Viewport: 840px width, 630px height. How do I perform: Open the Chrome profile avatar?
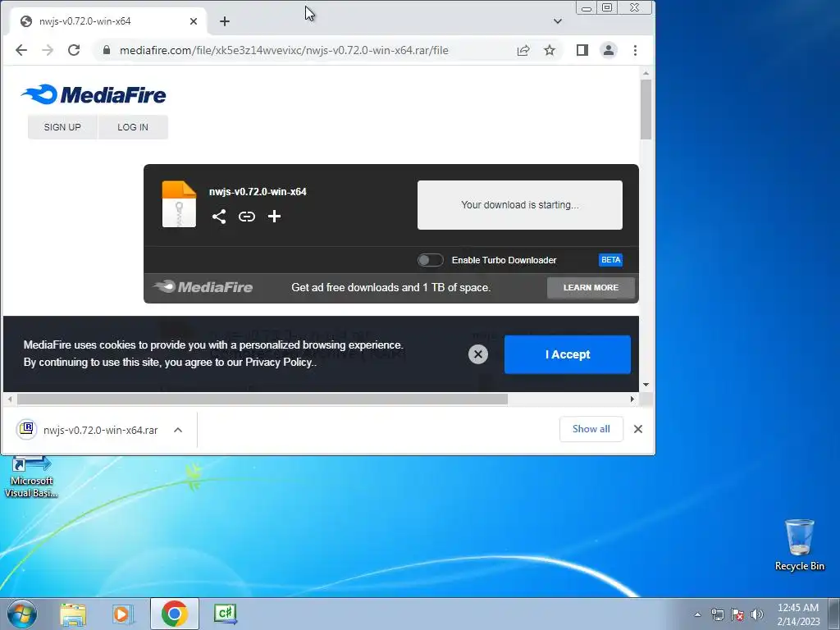tap(609, 50)
